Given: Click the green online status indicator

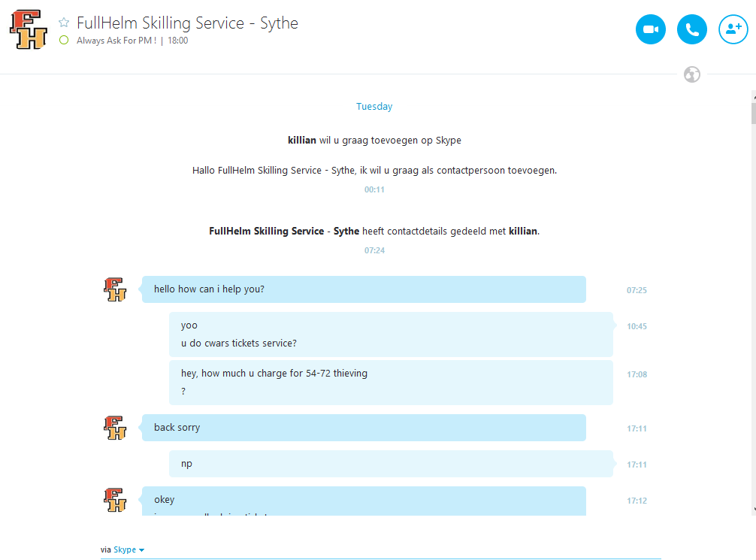Looking at the screenshot, I should coord(64,41).
